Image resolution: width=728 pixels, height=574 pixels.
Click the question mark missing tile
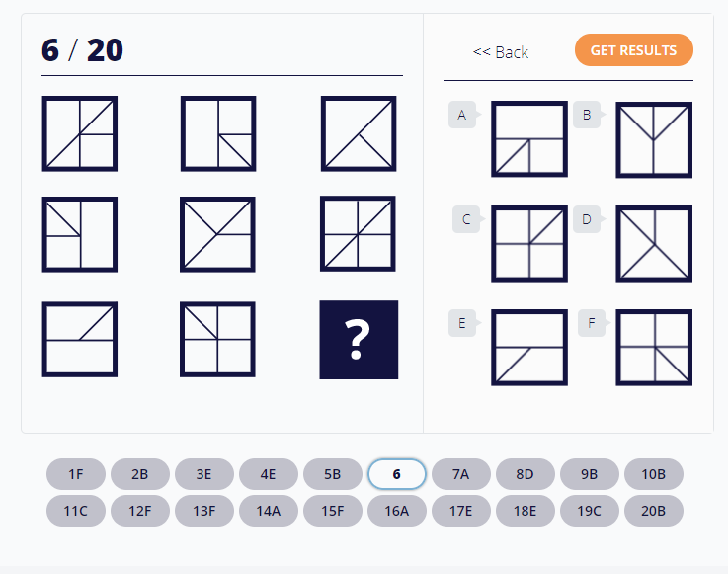tap(359, 340)
